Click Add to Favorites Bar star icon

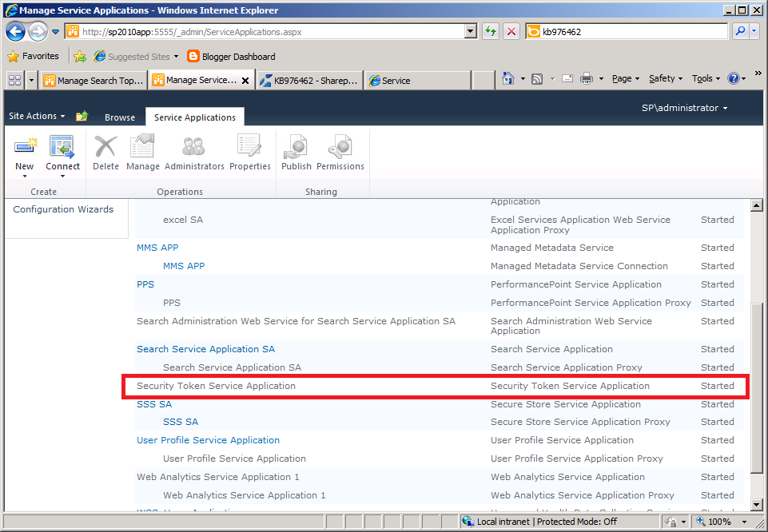point(80,57)
